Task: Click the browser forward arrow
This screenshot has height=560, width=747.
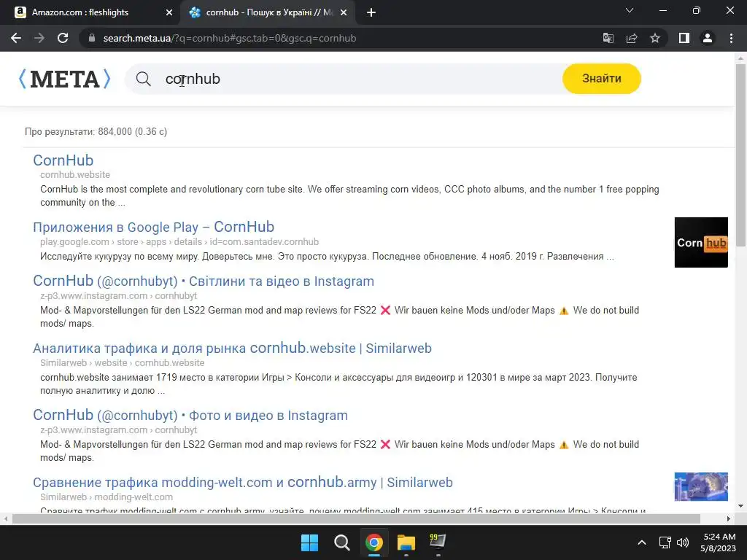Action: point(39,38)
